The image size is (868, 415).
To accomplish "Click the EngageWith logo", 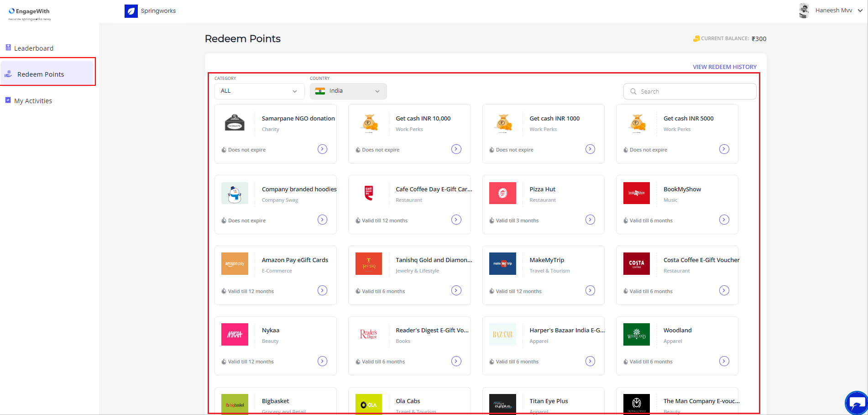I will (29, 14).
